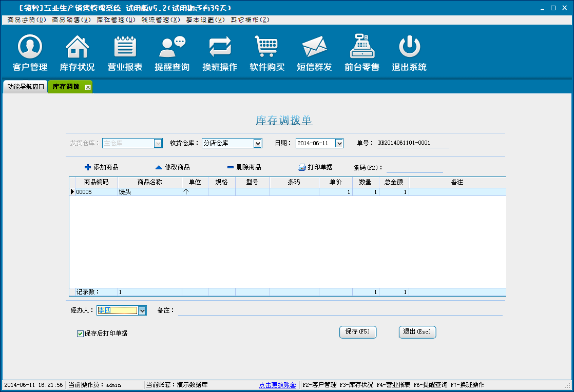Open the 日期 date picker dropdown
Viewport: 574px width, 392px height.
[339, 144]
